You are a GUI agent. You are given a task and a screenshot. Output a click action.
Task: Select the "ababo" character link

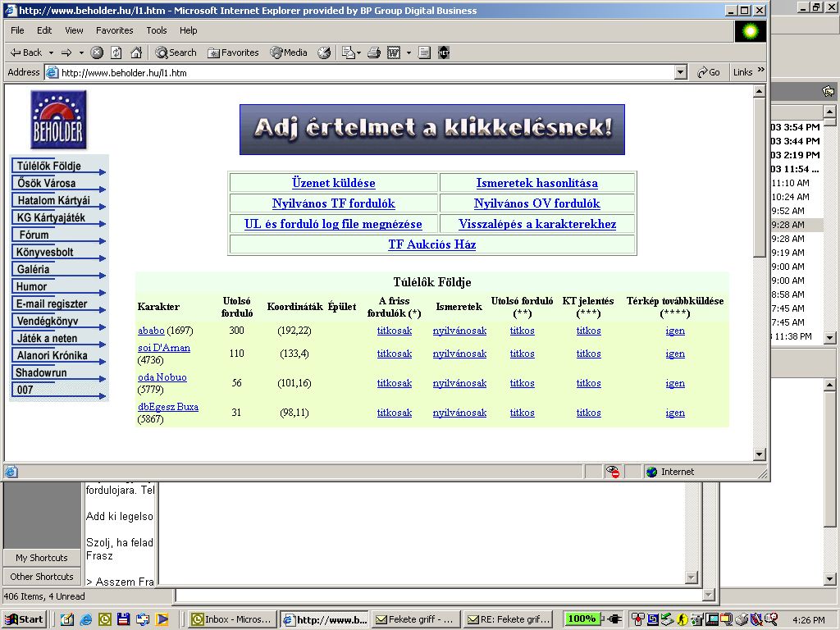[x=151, y=331]
